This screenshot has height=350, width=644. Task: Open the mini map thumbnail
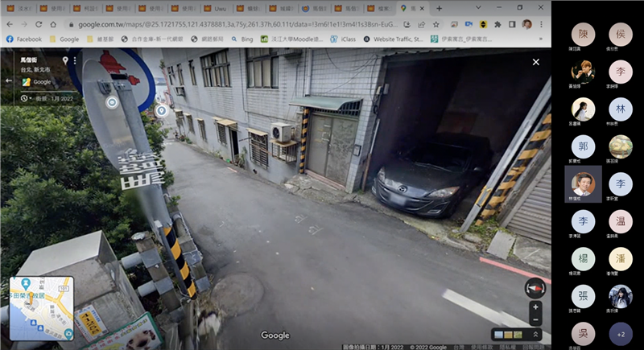(41, 308)
